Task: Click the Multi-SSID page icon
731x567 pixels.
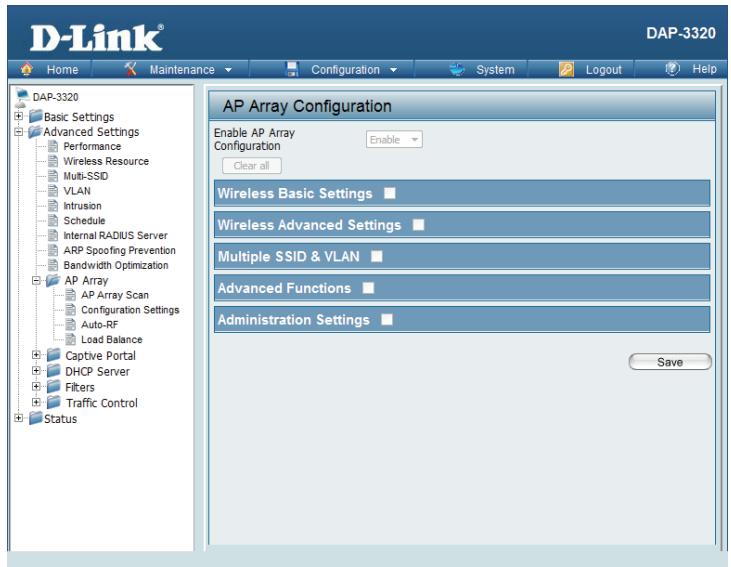Action: [53, 176]
